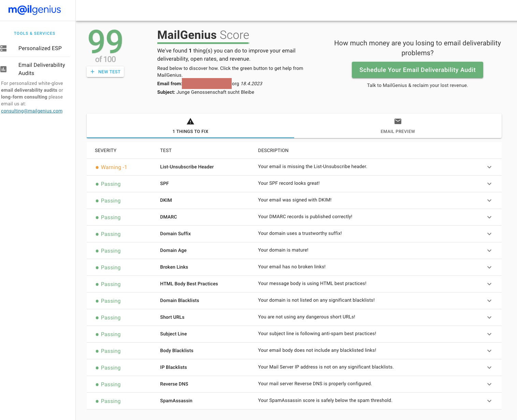Click the SpamAssassin test name
The width and height of the screenshot is (517, 420).
(176, 401)
